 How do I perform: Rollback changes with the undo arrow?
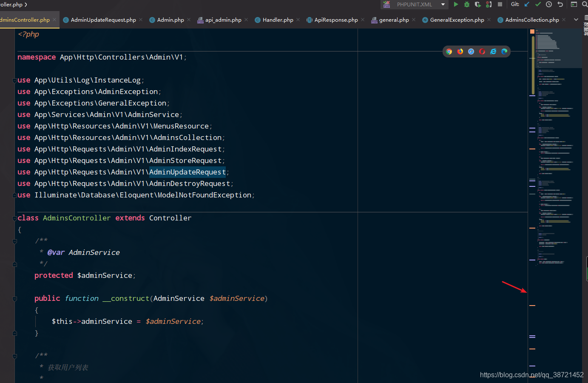coord(560,4)
